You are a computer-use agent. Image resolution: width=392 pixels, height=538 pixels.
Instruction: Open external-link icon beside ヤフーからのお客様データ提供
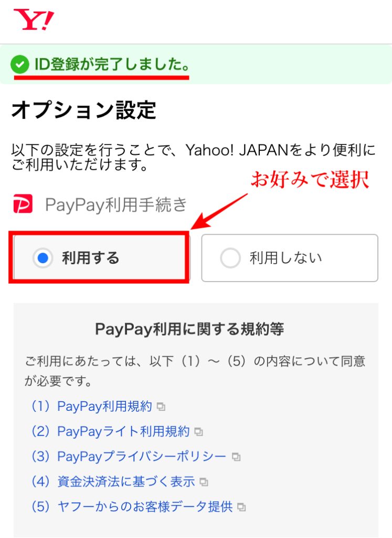click(x=241, y=507)
